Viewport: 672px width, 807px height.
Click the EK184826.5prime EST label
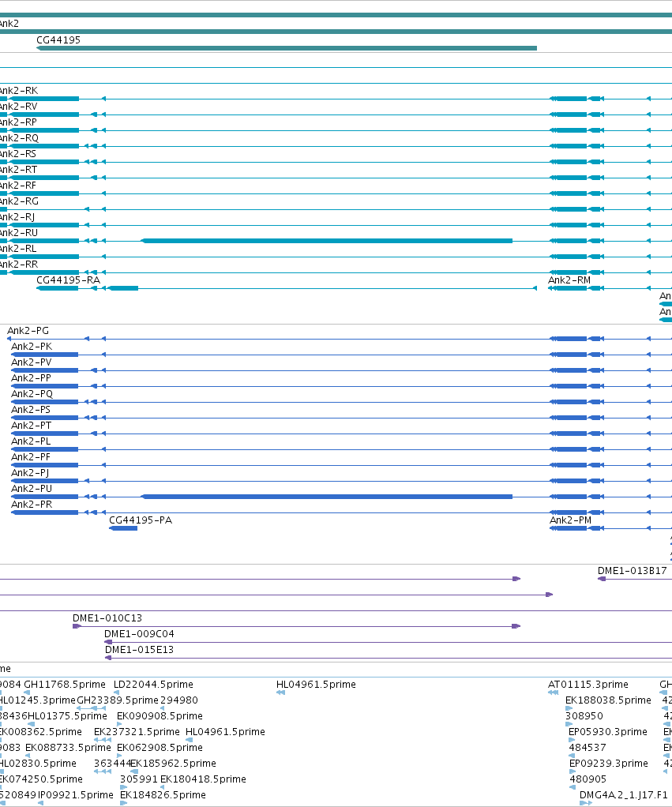pyautogui.click(x=163, y=795)
